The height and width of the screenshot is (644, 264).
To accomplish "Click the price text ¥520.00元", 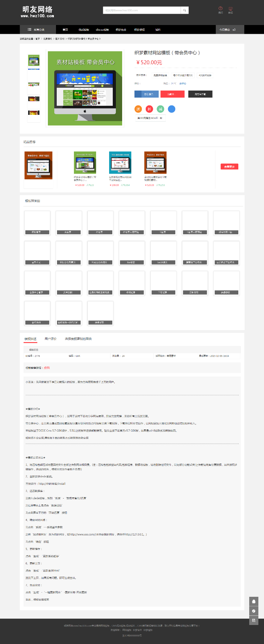I will click(149, 62).
